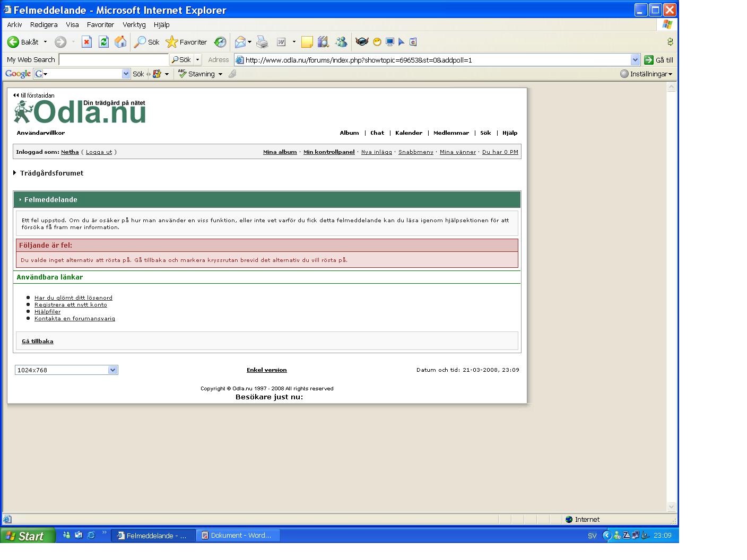Click the Gå tillbaka link

point(37,342)
